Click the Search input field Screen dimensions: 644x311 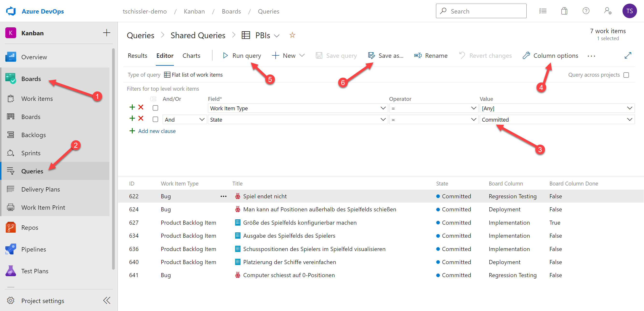[481, 11]
